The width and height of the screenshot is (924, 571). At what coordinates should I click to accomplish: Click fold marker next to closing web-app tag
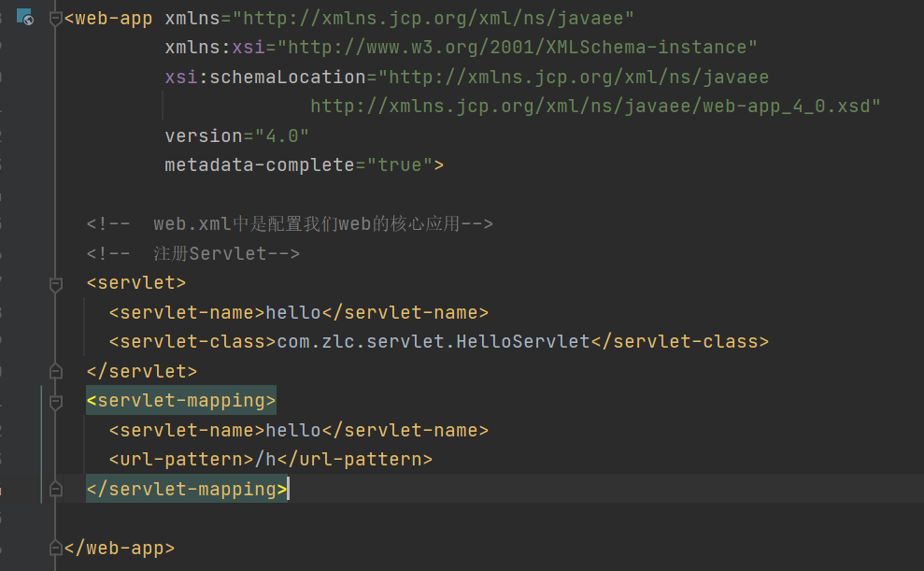[55, 548]
